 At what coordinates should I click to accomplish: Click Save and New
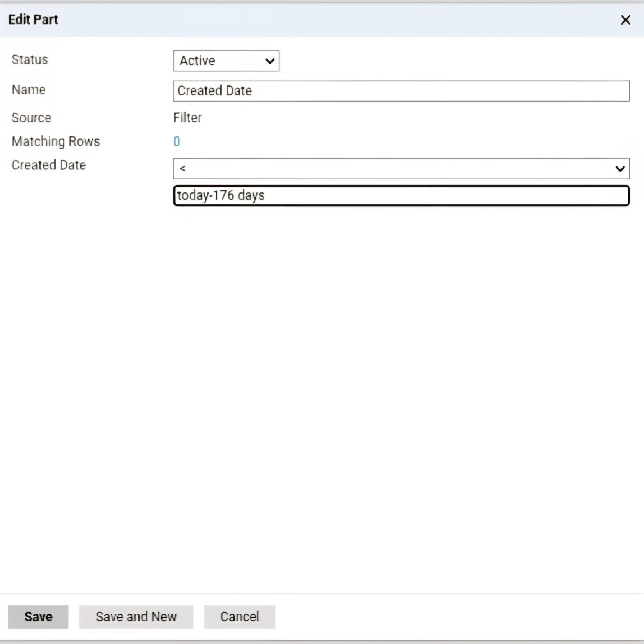tap(136, 617)
